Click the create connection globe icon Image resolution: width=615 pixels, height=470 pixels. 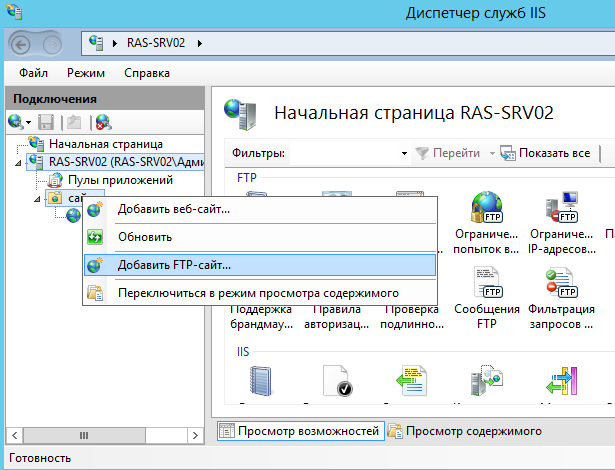pos(15,122)
